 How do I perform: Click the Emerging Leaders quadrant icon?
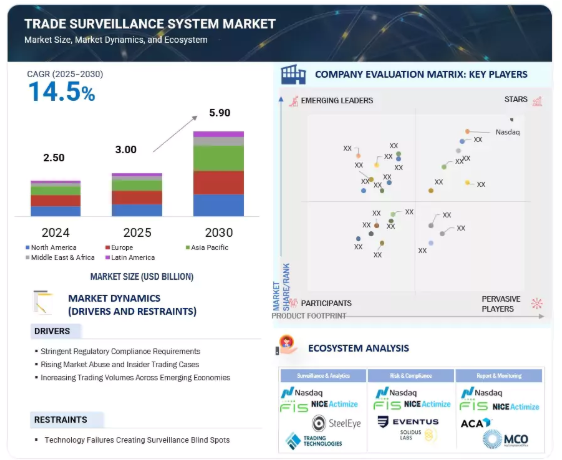pyautogui.click(x=294, y=101)
